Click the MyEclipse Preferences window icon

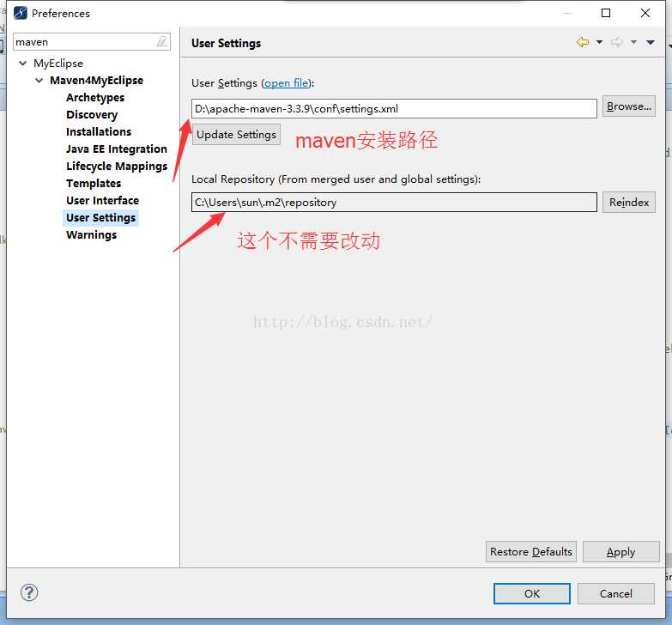pyautogui.click(x=20, y=13)
